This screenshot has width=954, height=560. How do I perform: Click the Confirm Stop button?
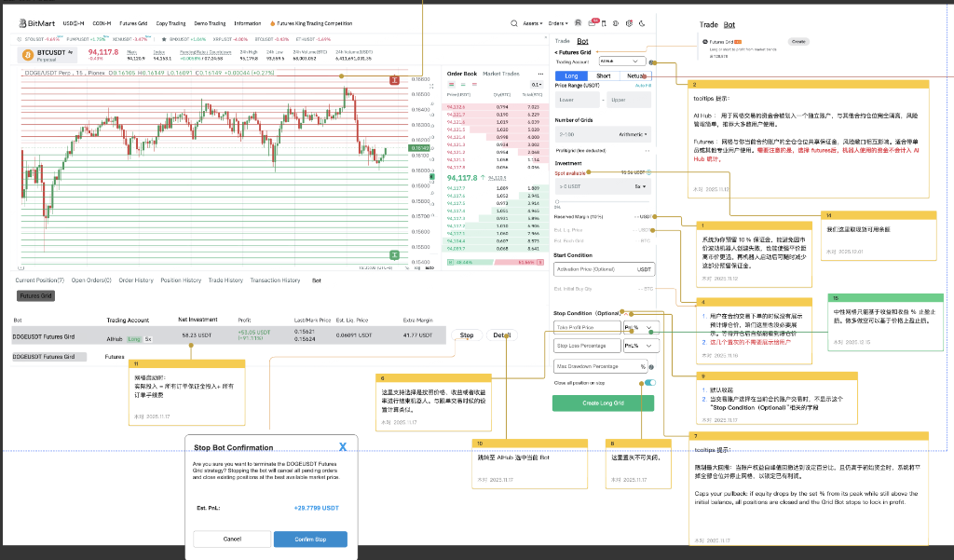(x=310, y=539)
